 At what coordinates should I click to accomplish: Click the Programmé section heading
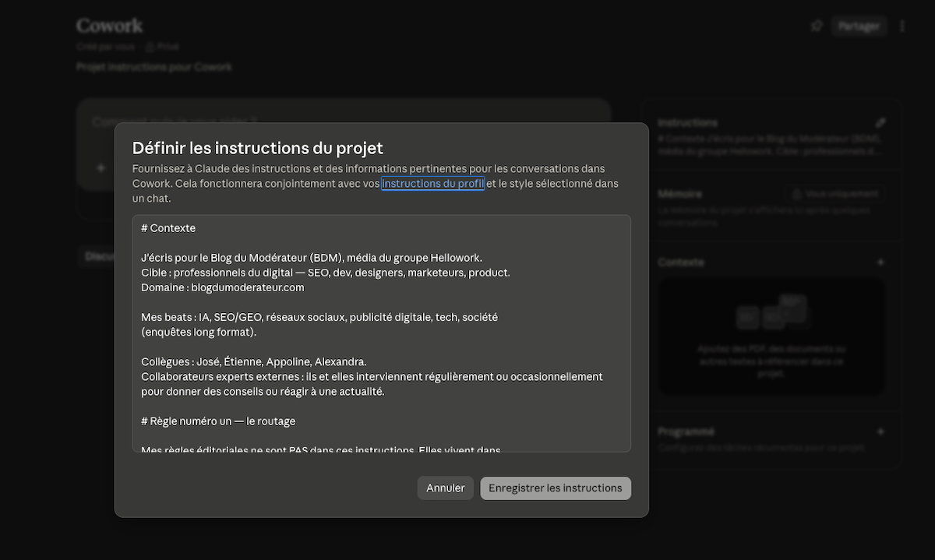(x=686, y=431)
